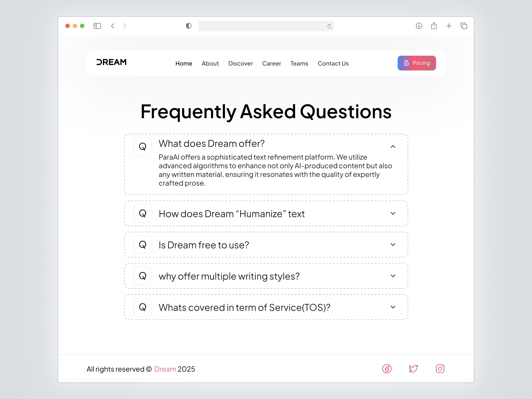Expand 'why offer multiple writing styles?'
This screenshot has height=399, width=532.
pyautogui.click(x=393, y=276)
